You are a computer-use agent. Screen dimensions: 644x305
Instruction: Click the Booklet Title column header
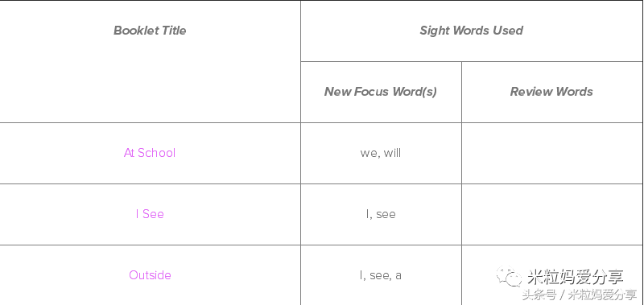pos(150,31)
